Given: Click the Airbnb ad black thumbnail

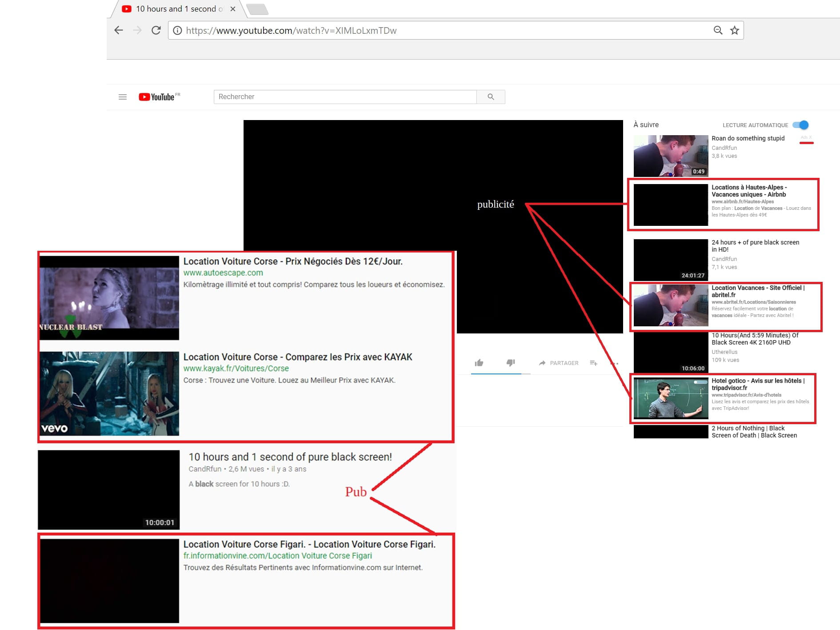Looking at the screenshot, I should tap(671, 205).
